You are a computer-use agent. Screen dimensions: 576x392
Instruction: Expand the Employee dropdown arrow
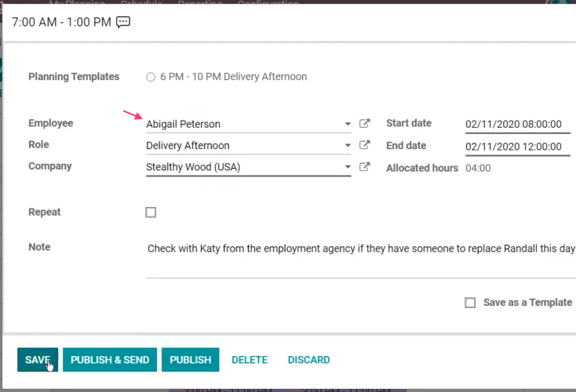click(348, 124)
